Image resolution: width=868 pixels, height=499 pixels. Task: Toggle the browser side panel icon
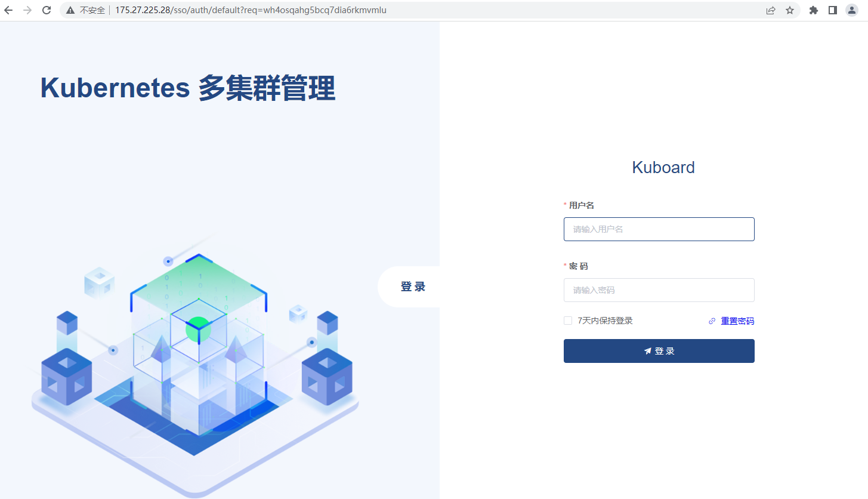833,10
